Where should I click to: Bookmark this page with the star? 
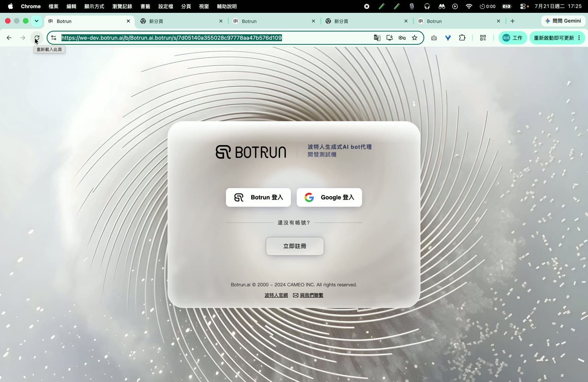(x=415, y=38)
